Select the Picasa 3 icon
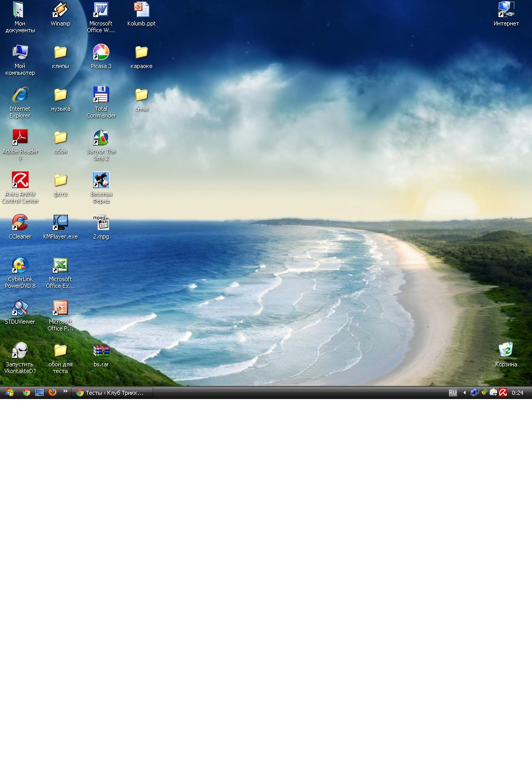Image resolution: width=532 pixels, height=757 pixels. (x=101, y=52)
